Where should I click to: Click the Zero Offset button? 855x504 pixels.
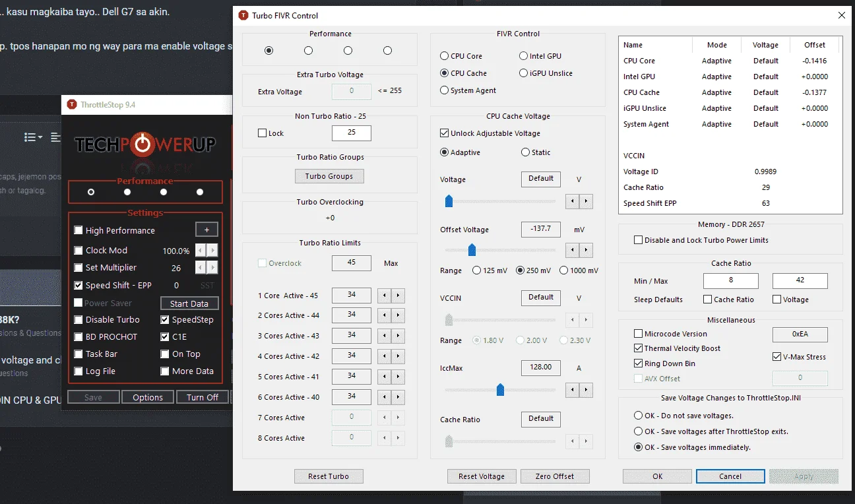555,476
